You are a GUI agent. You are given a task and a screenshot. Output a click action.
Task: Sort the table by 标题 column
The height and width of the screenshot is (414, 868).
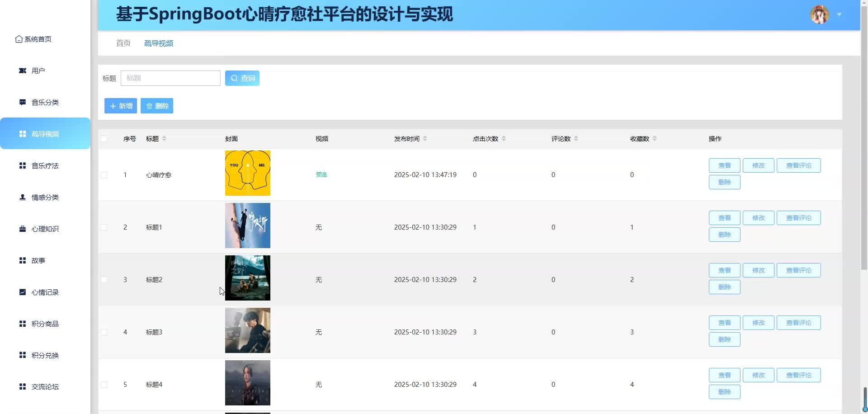(x=164, y=138)
